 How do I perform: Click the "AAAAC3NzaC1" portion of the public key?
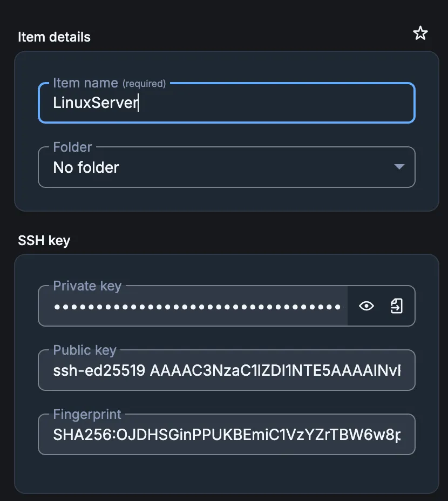click(x=189, y=371)
